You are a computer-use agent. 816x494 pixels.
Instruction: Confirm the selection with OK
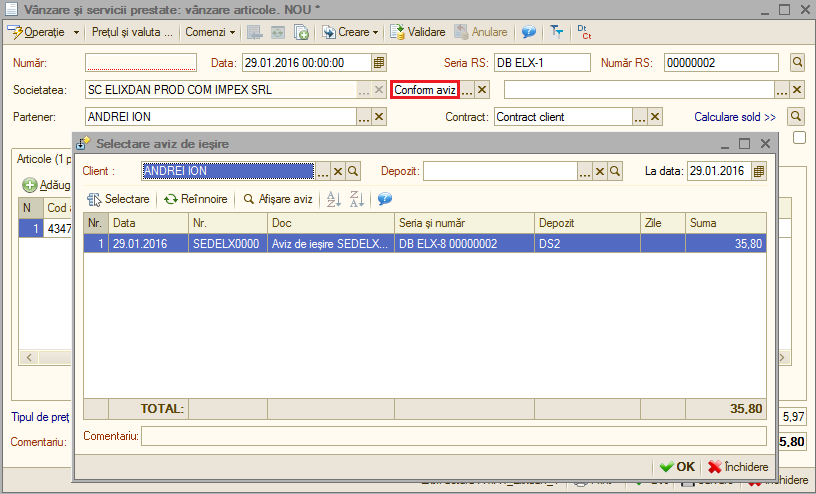click(677, 467)
